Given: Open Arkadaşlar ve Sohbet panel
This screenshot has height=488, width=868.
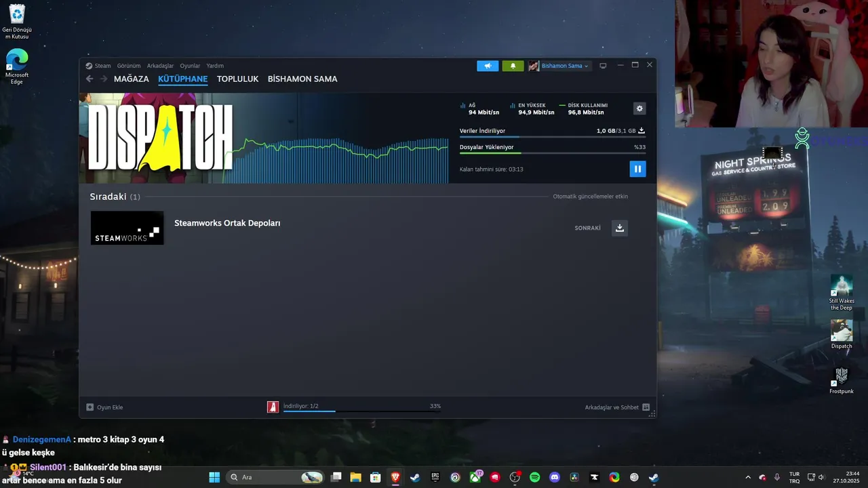Looking at the screenshot, I should pyautogui.click(x=617, y=407).
